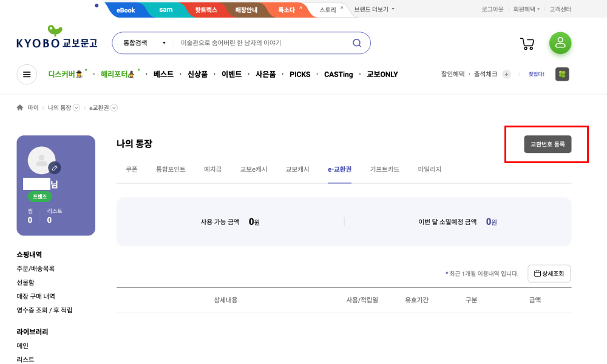
Task: Select the 기프트카드 tab
Action: 384,169
